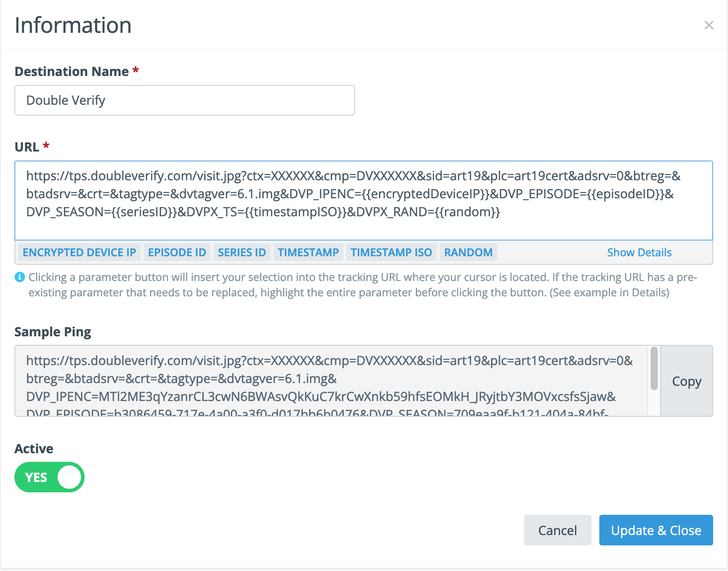
Task: Insert the Encrypted Device IP parameter
Action: click(79, 253)
